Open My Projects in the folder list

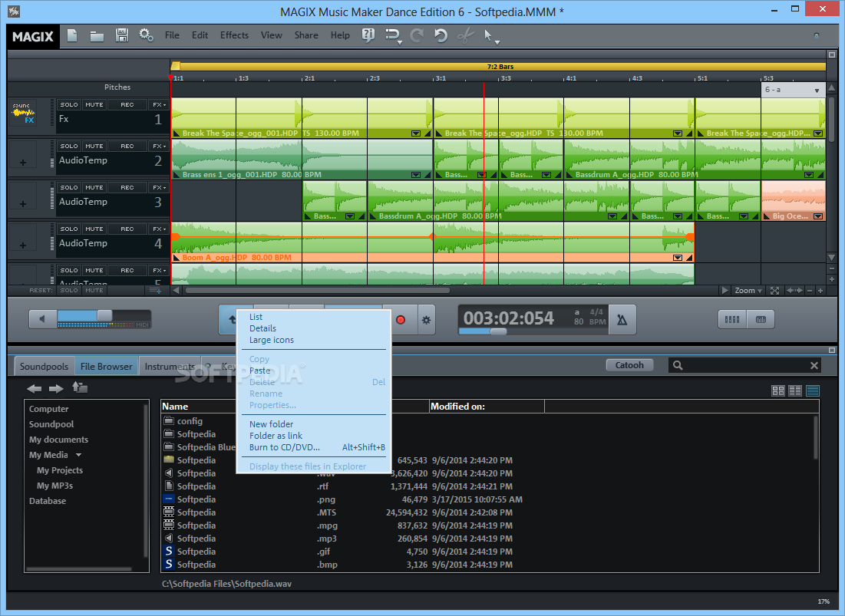coord(60,470)
